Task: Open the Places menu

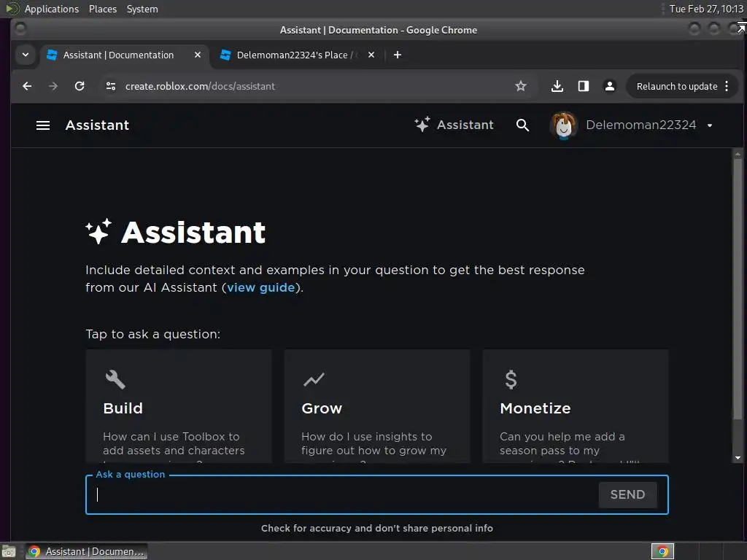Action: tap(102, 9)
